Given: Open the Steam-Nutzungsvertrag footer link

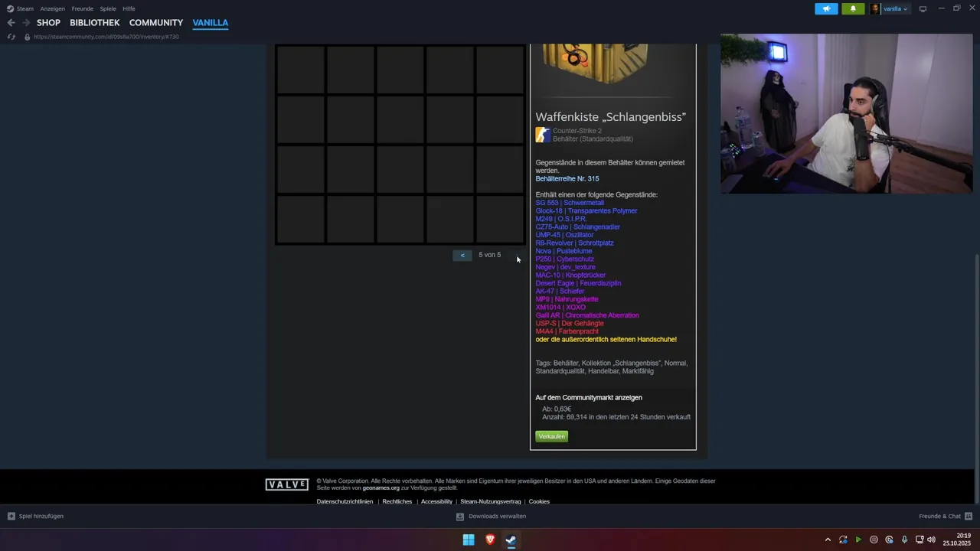Looking at the screenshot, I should click(x=491, y=502).
